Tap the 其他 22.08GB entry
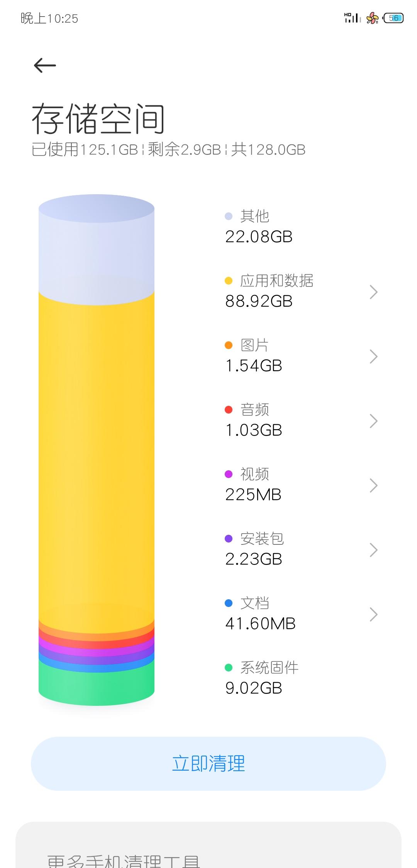The width and height of the screenshot is (417, 868). (259, 227)
